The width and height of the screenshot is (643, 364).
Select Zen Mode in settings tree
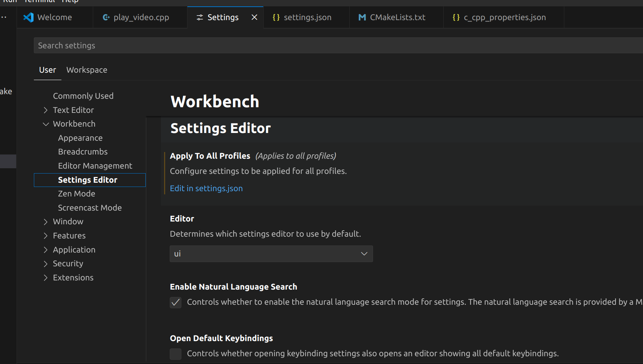pos(77,194)
